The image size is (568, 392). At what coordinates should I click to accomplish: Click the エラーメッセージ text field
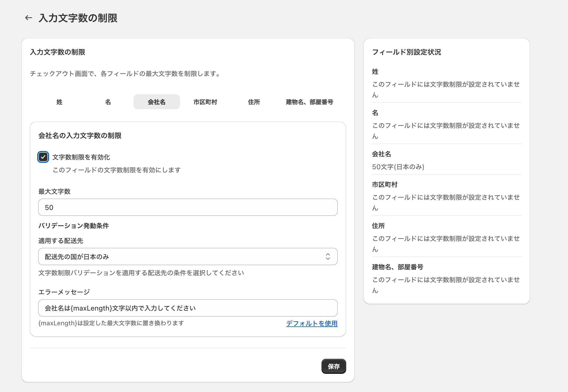pos(188,308)
